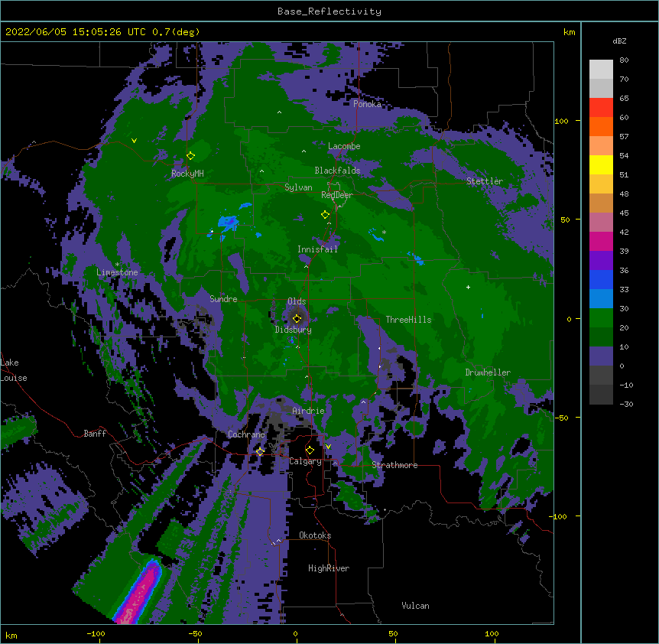Screen dimensions: 659x644
Task: Click the Banff label
Action: pos(95,434)
